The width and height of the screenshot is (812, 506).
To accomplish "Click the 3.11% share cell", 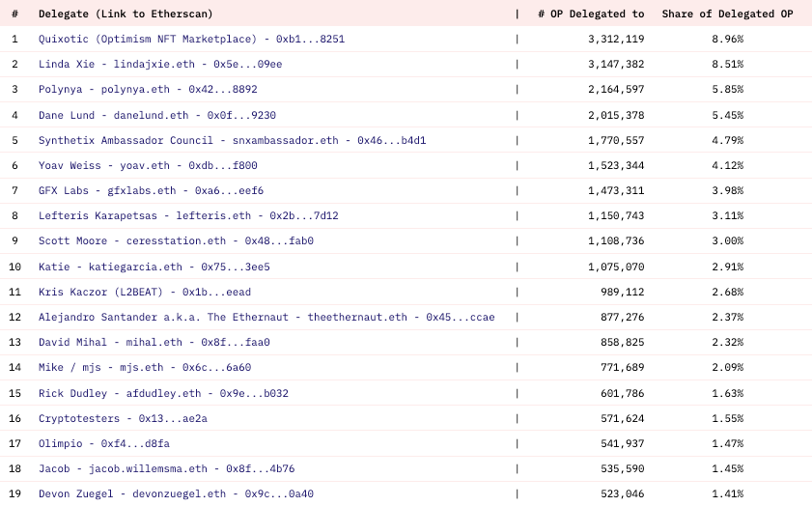I will pos(728,215).
